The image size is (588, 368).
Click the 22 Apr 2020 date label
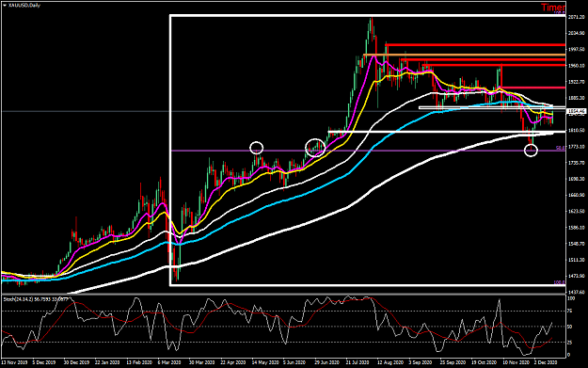(233, 362)
